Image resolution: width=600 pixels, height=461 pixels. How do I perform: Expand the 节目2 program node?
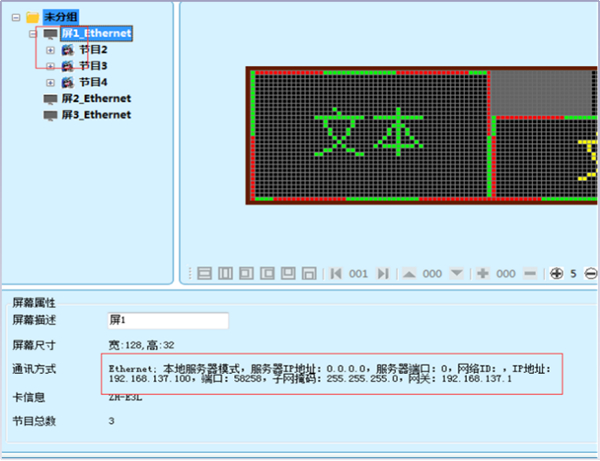coord(50,49)
